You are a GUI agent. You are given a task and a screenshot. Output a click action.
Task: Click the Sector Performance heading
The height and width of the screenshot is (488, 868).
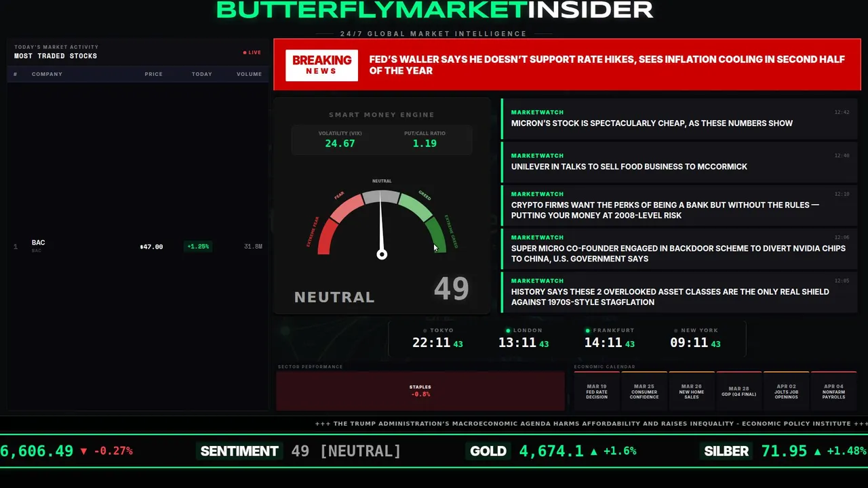point(310,367)
